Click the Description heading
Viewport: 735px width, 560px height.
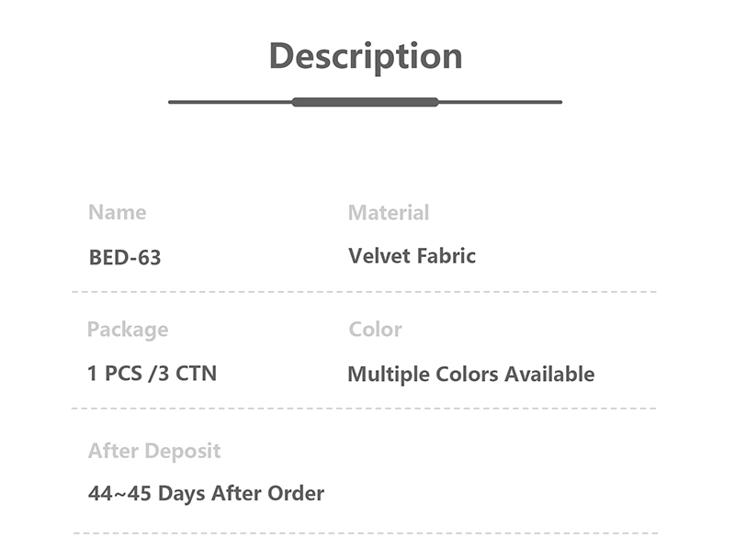366,56
